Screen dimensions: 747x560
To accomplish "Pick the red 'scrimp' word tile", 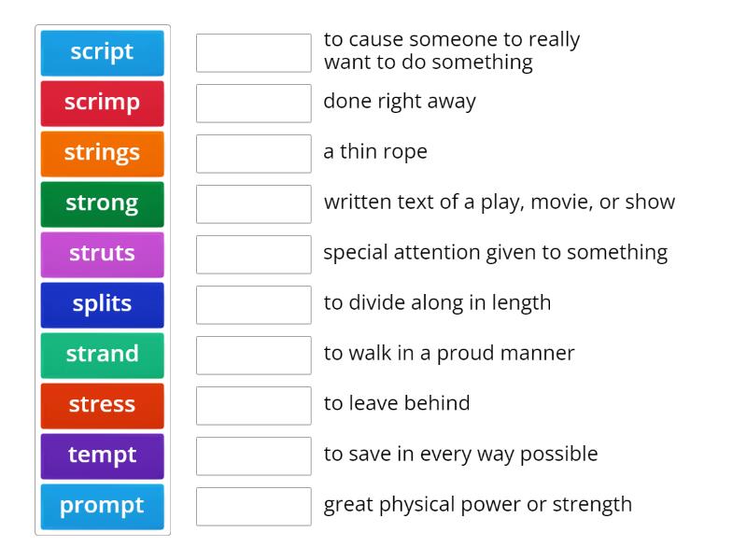I will [102, 103].
